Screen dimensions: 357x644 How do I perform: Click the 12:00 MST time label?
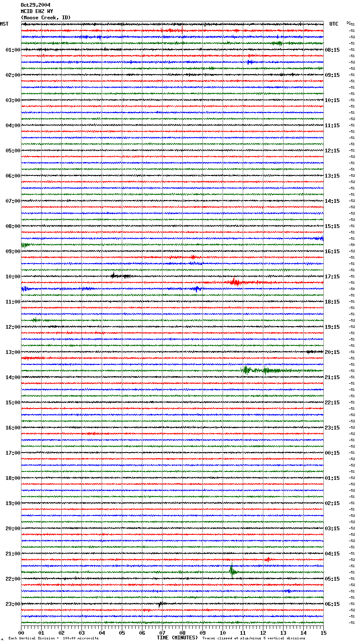[x=13, y=327]
